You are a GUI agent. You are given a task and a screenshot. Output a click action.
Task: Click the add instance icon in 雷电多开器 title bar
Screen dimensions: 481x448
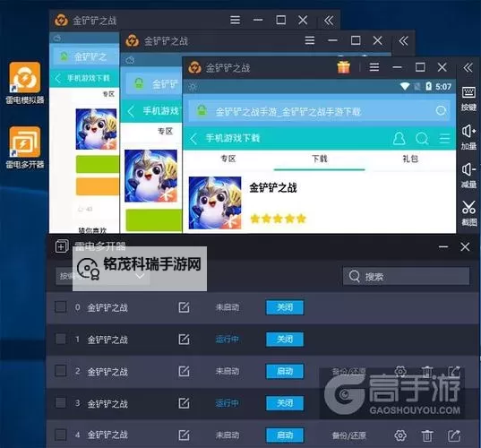click(62, 246)
